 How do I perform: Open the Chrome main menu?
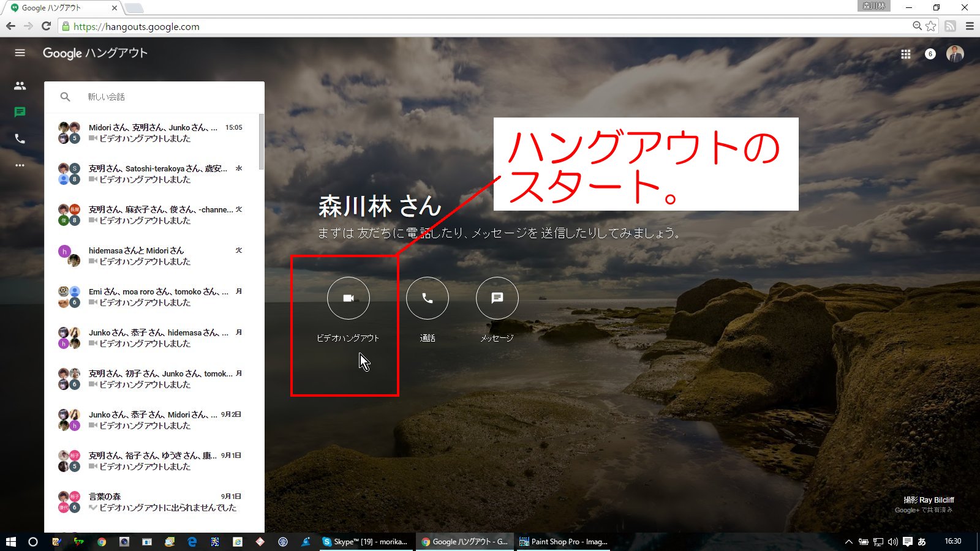coord(970,26)
